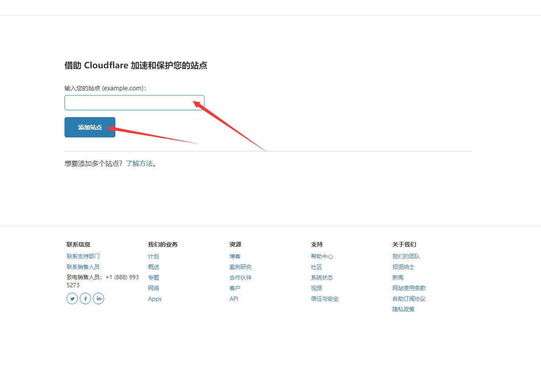Open 联系销售人员 footer link
The image size is (541, 392).
83,267
